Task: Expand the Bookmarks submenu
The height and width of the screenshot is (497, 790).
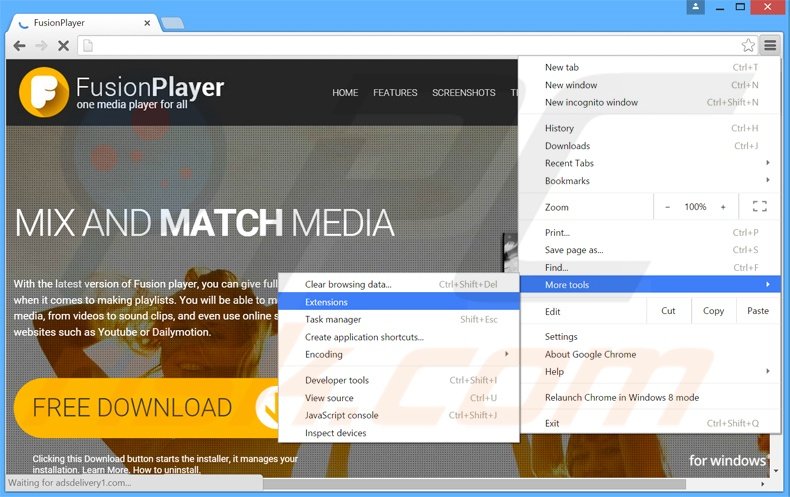Action: coord(649,180)
